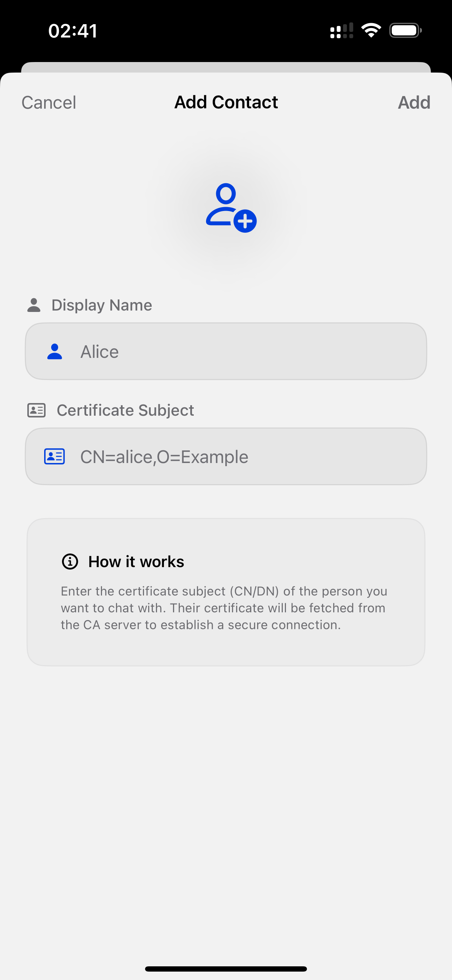Tap the Wi-Fi status icon
The width and height of the screenshot is (452, 980).
coord(371,30)
